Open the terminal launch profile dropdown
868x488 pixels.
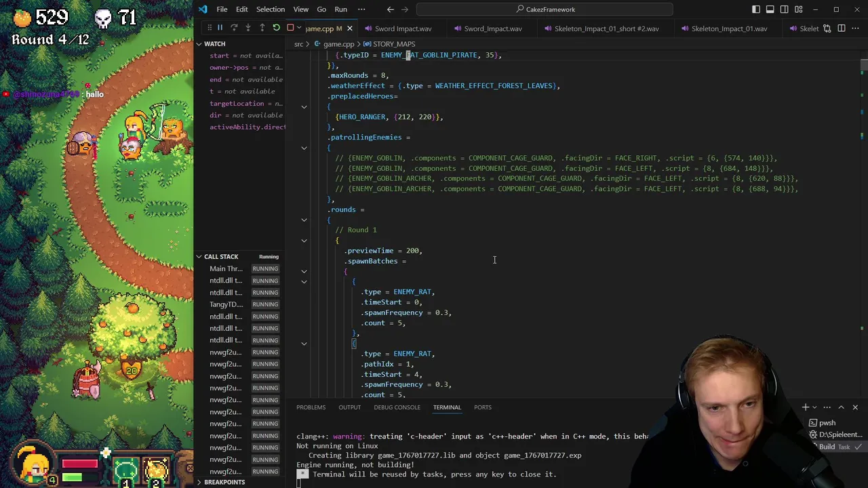click(x=815, y=407)
